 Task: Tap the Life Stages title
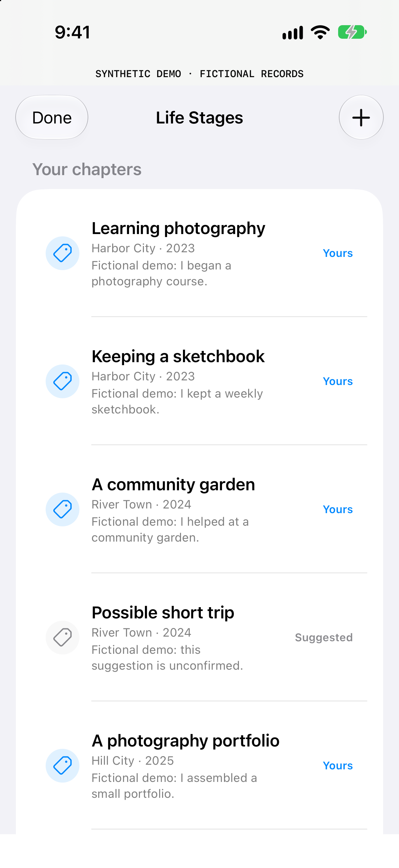199,118
